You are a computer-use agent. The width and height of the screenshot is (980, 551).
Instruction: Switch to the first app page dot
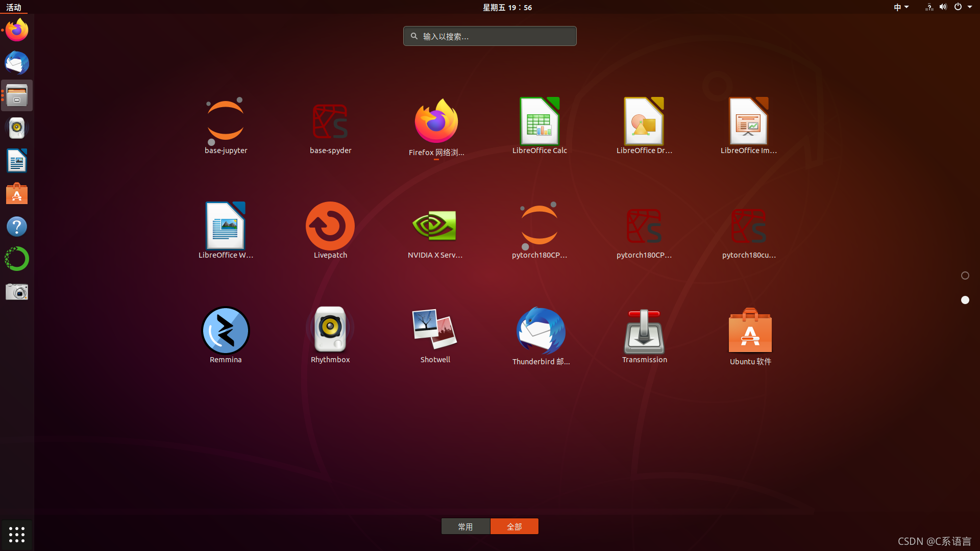[x=965, y=275]
